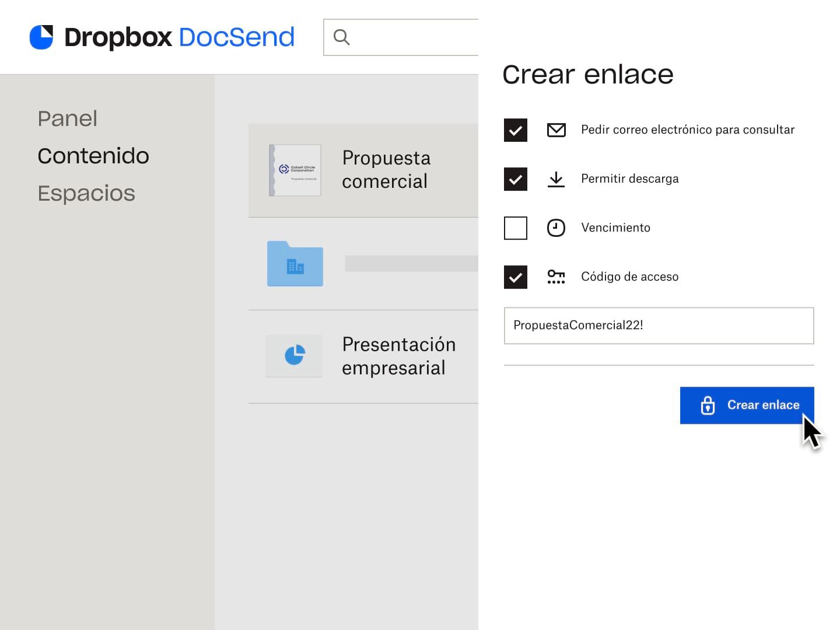Click the Crear enlace button
The width and height of the screenshot is (840, 630).
[747, 405]
